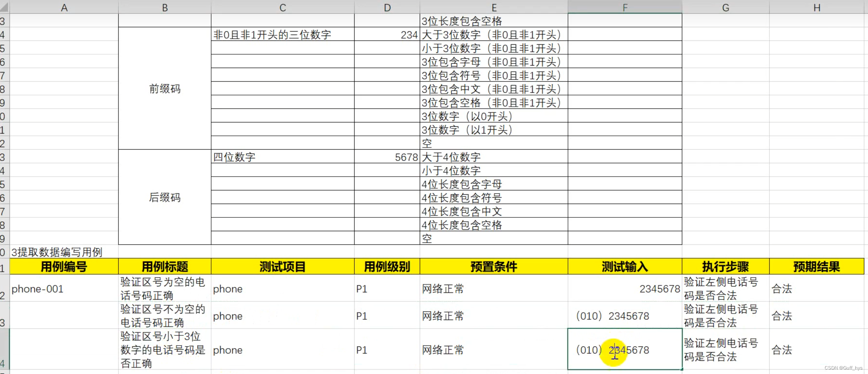Click '验证左侧电话号码是否合法' in 验证区号不为空 row
Viewport: 868px width, 374px height.
pos(726,315)
